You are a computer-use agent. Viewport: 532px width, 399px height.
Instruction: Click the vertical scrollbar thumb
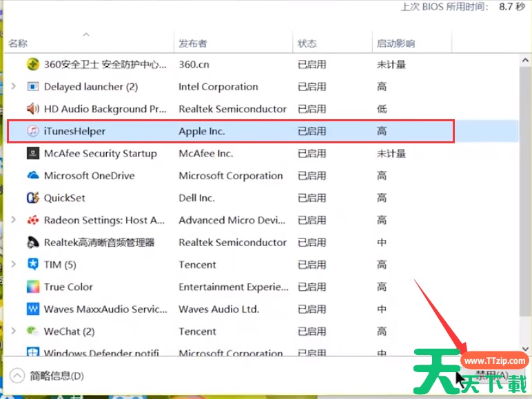(525, 192)
